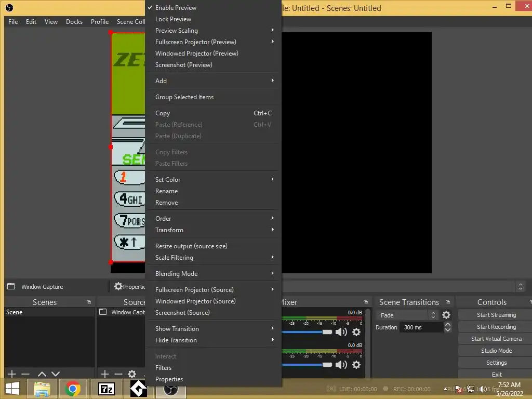Choose Remove in context menu

[x=214, y=203]
